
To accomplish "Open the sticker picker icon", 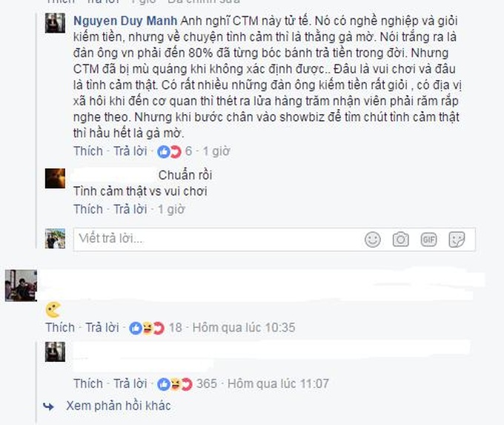I will [x=457, y=240].
